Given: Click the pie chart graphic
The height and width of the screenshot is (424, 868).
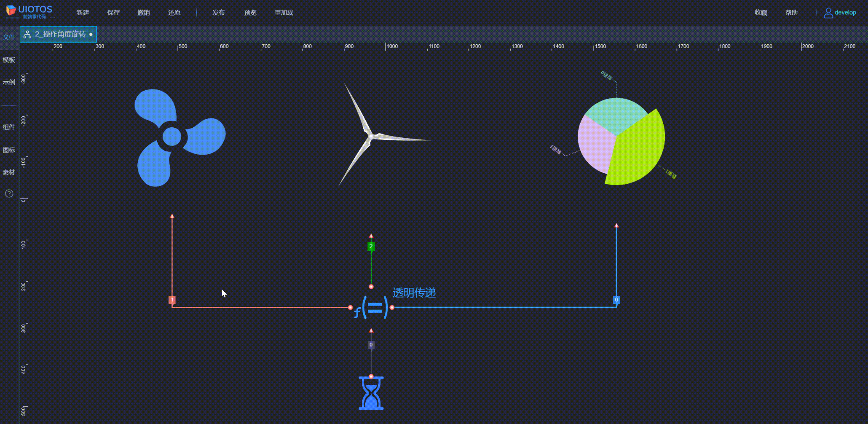Looking at the screenshot, I should (621, 140).
